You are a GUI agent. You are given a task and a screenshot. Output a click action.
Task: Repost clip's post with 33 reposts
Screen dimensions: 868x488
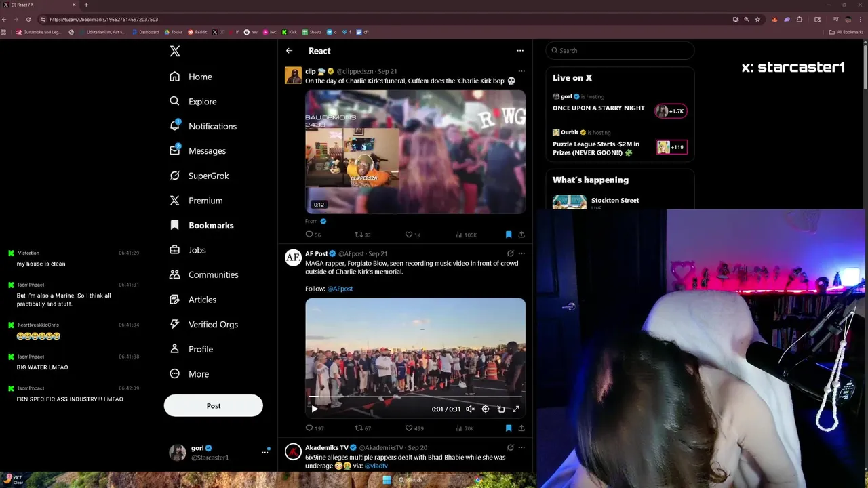tap(363, 235)
